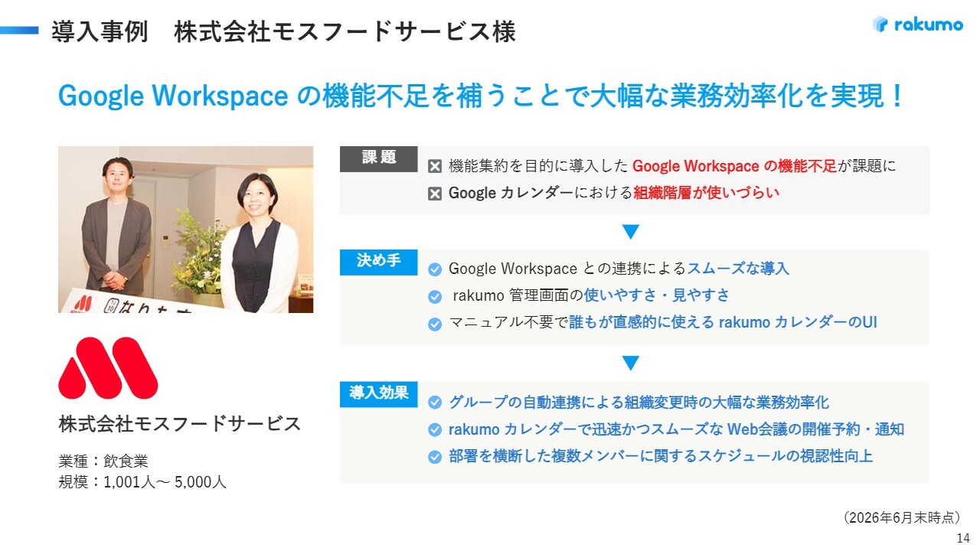Click the check icon beside 部署を横断した
This screenshot has height=551, width=980.
pos(435,457)
